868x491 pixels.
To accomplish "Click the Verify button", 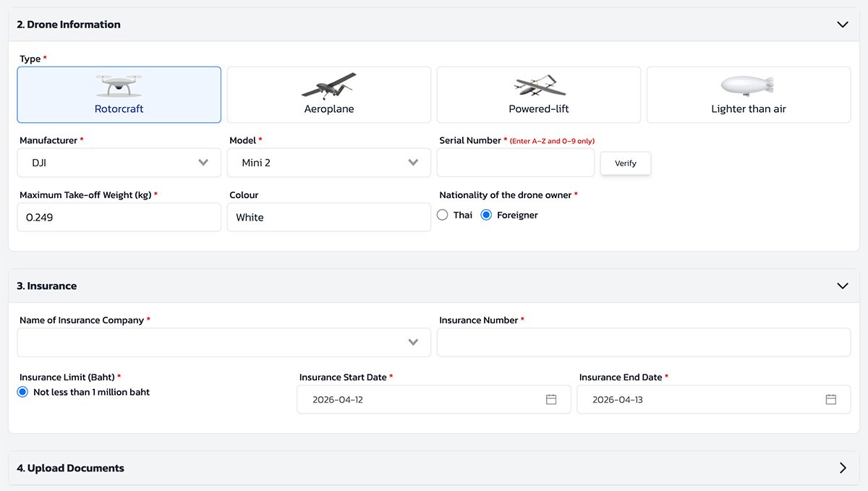I will coord(625,163).
